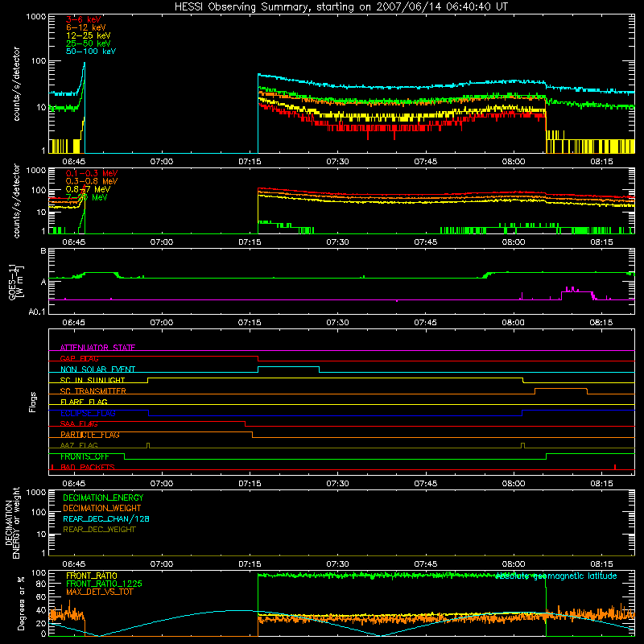Click the FRONT_RATIO legend label
This screenshot has width=644, height=644.
[92, 576]
